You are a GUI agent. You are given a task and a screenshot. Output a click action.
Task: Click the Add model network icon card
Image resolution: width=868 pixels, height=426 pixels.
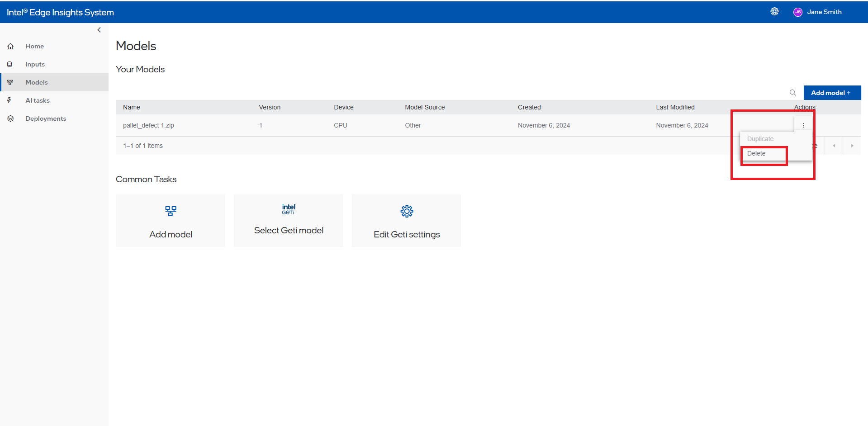coord(171,211)
